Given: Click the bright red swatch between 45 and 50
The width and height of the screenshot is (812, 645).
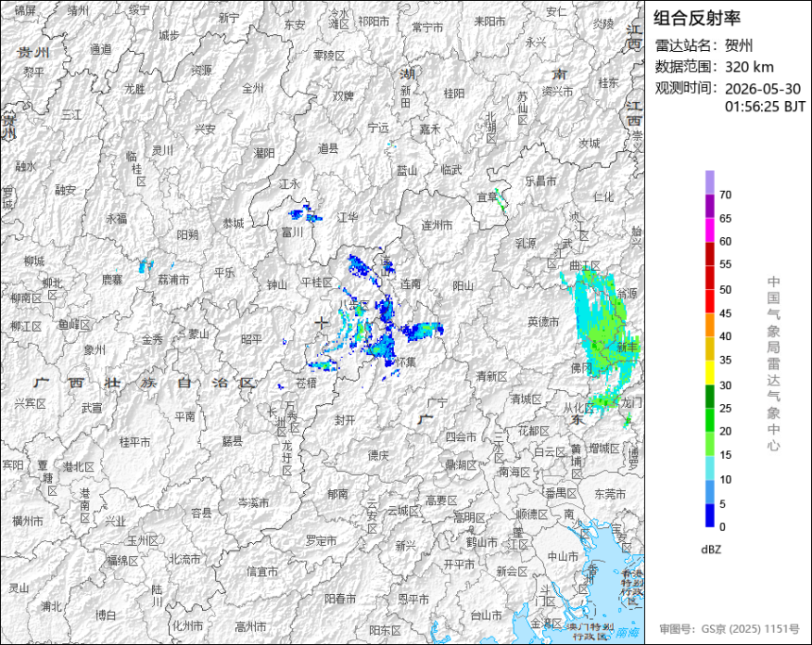Looking at the screenshot, I should point(709,301).
